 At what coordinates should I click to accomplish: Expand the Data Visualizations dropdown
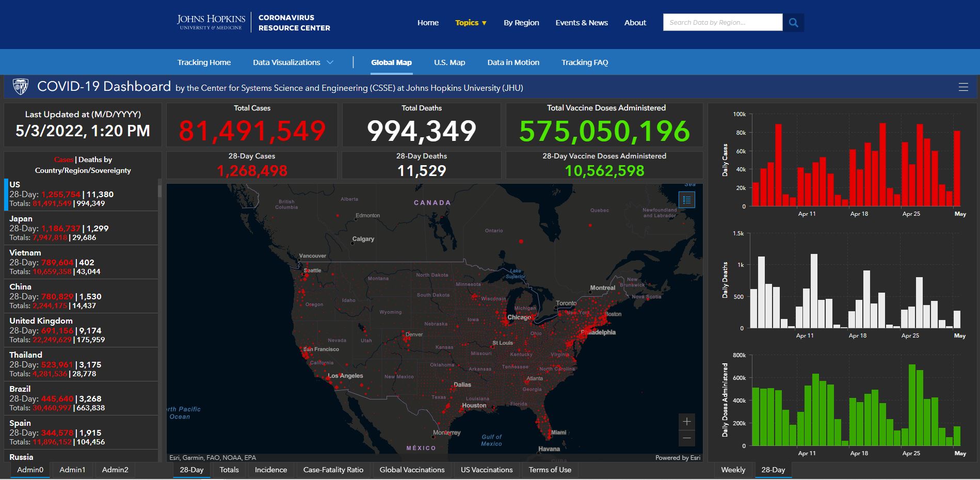(x=293, y=62)
